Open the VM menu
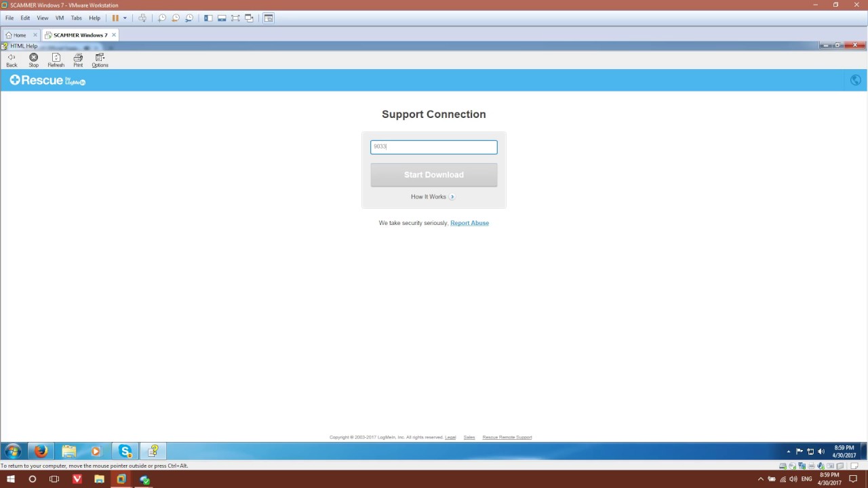 click(60, 18)
